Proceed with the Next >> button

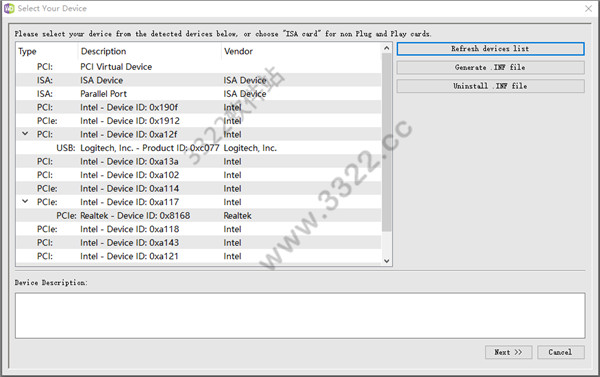[508, 352]
